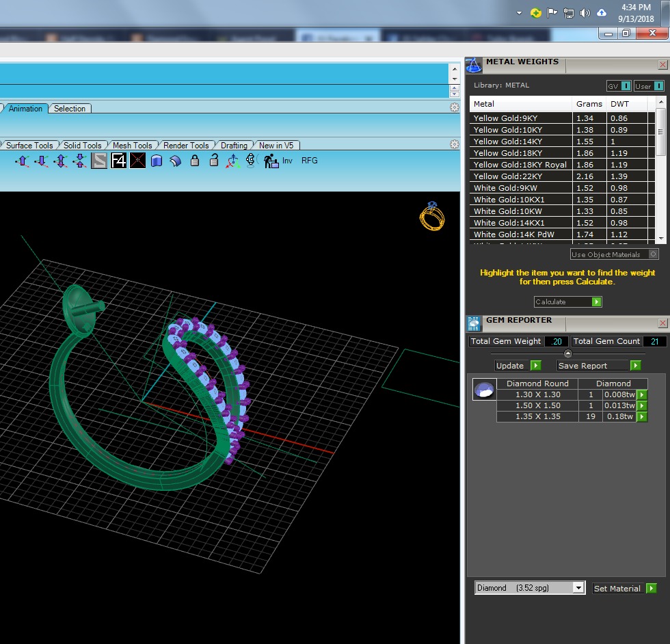Toggle the User library switch
Viewport: 670px width, 644px height.
(659, 86)
